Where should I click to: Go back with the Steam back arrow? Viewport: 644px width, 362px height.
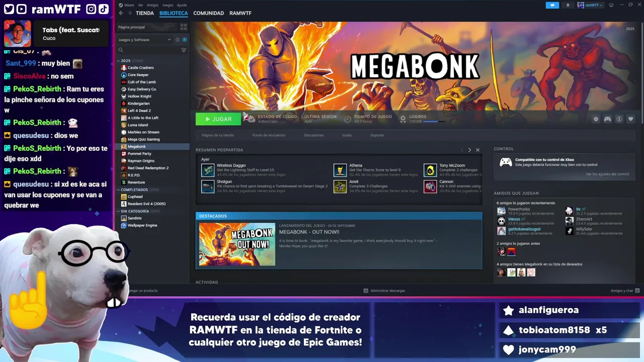coord(121,13)
